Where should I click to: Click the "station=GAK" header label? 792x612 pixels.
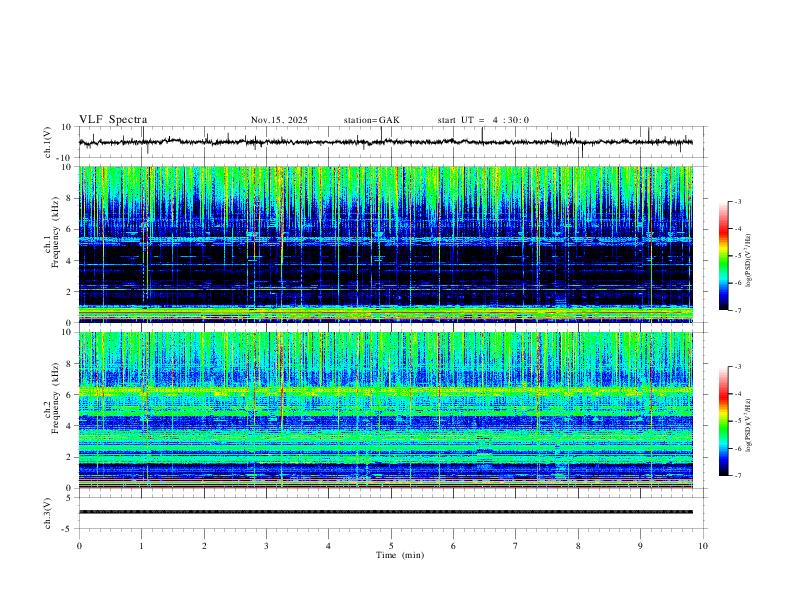click(372, 120)
